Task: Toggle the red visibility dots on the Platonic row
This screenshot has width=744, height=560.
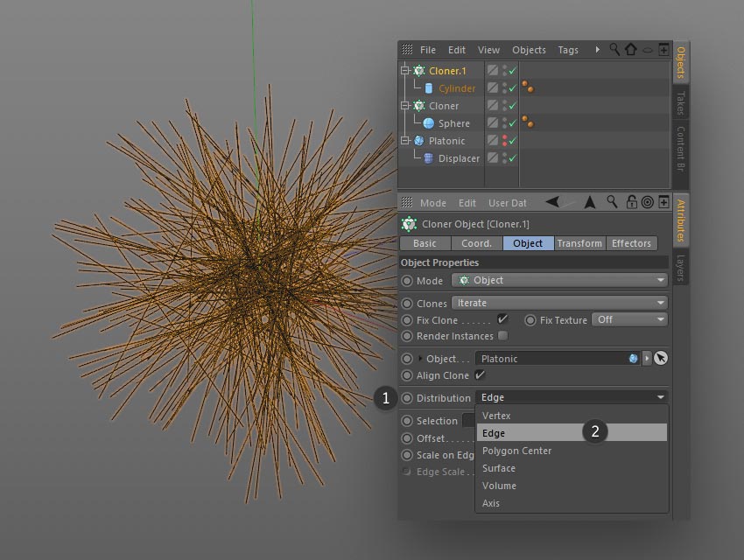Action: (x=504, y=141)
